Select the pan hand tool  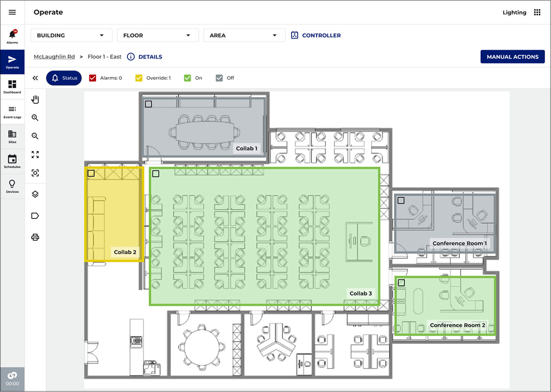pos(35,100)
